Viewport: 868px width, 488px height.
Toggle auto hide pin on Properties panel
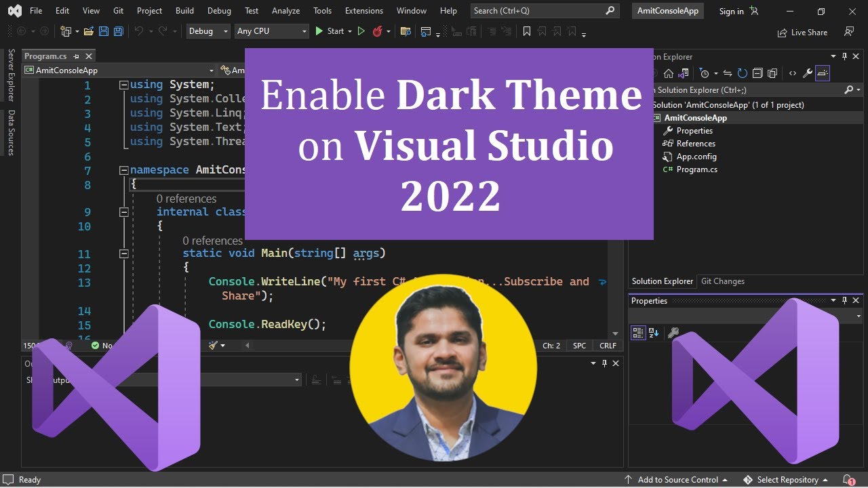tap(844, 300)
